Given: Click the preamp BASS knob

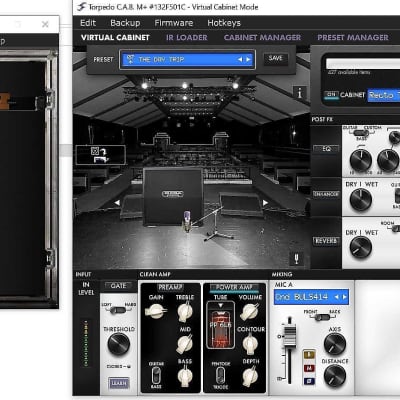Looking at the screenshot, I should coord(185,375).
